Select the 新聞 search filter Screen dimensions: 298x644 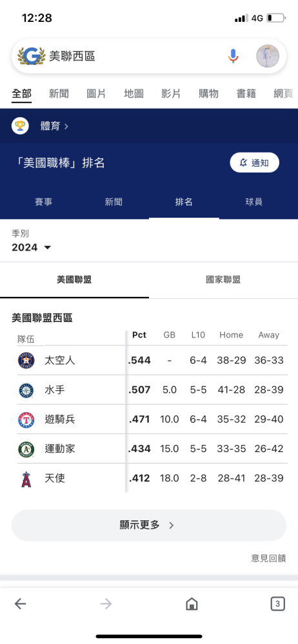click(x=59, y=93)
